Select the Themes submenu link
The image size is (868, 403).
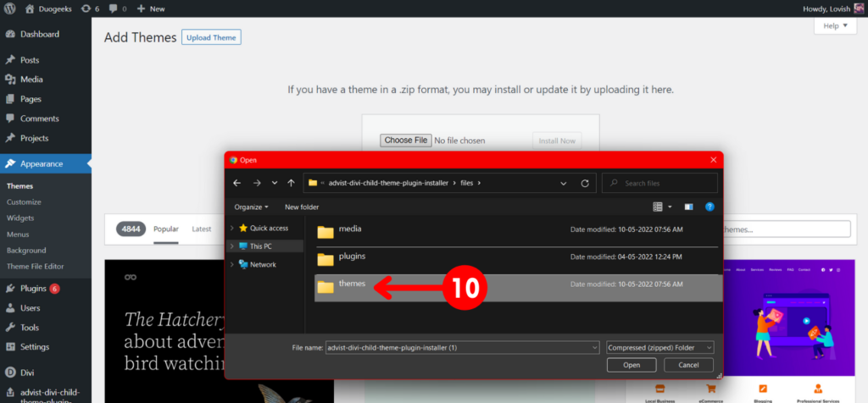click(20, 186)
